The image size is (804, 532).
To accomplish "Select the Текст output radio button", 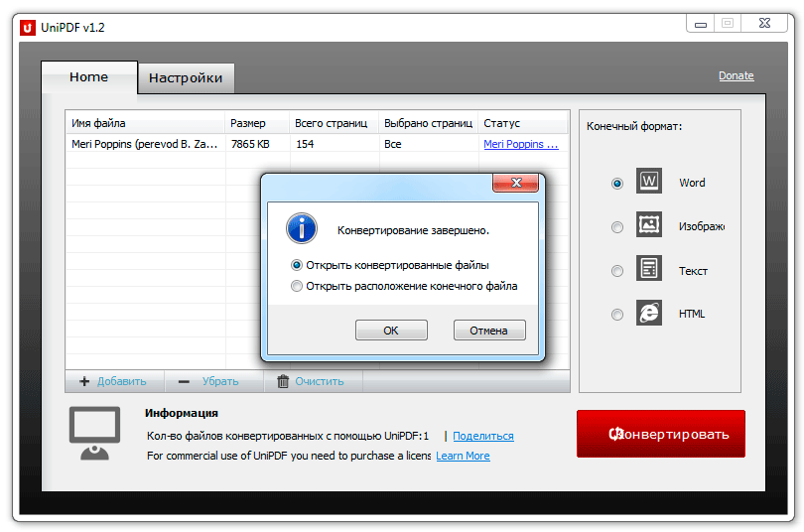I will tap(617, 271).
